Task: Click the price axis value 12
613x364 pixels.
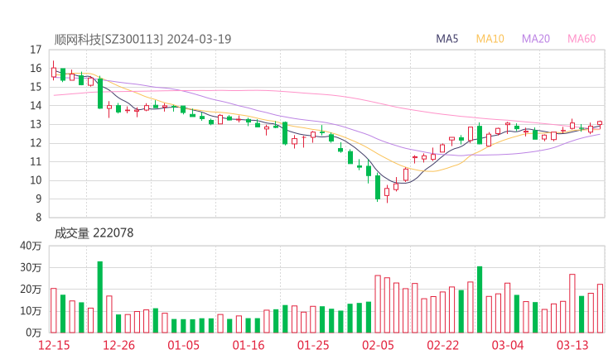Action: 36,143
